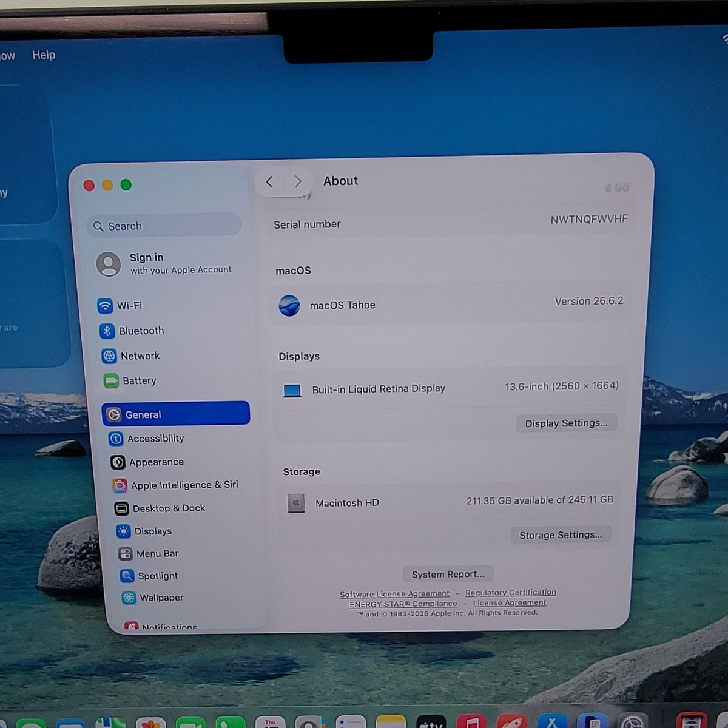Go back with the left chevron
Viewport: 728px width, 728px height.
click(x=270, y=181)
